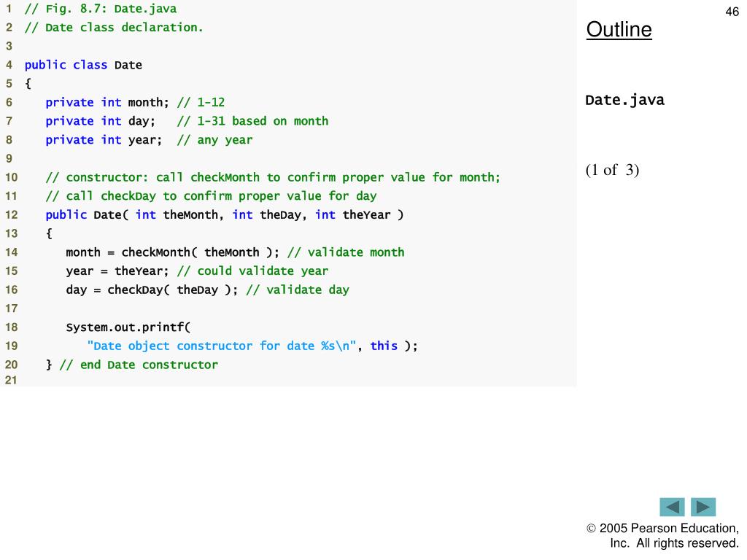This screenshot has width=747, height=560.
Task: Click '// Date class declaration.' comment line
Action: tap(114, 28)
